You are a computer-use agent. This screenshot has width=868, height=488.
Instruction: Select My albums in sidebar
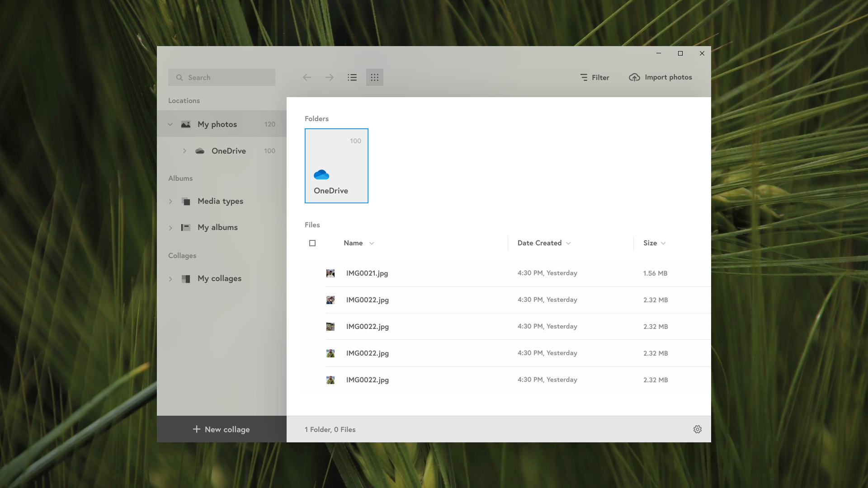pos(217,227)
